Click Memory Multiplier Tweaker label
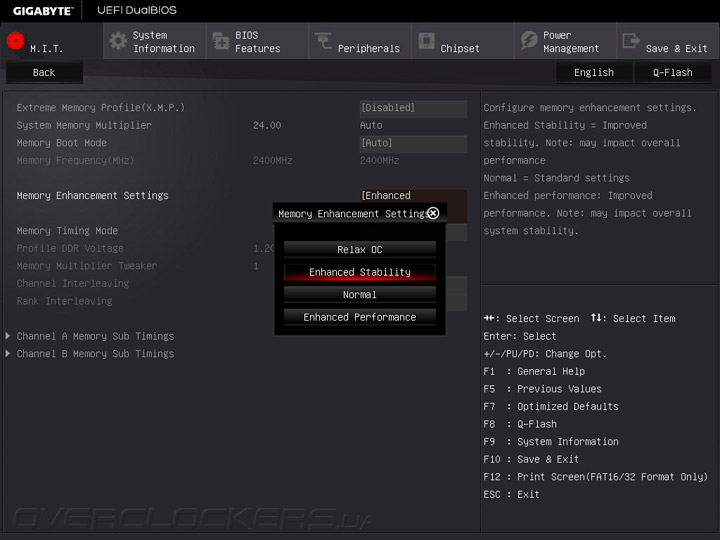 [x=87, y=266]
